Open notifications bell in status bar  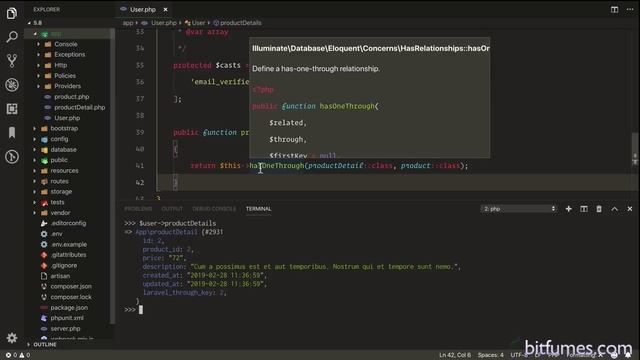tap(628, 355)
